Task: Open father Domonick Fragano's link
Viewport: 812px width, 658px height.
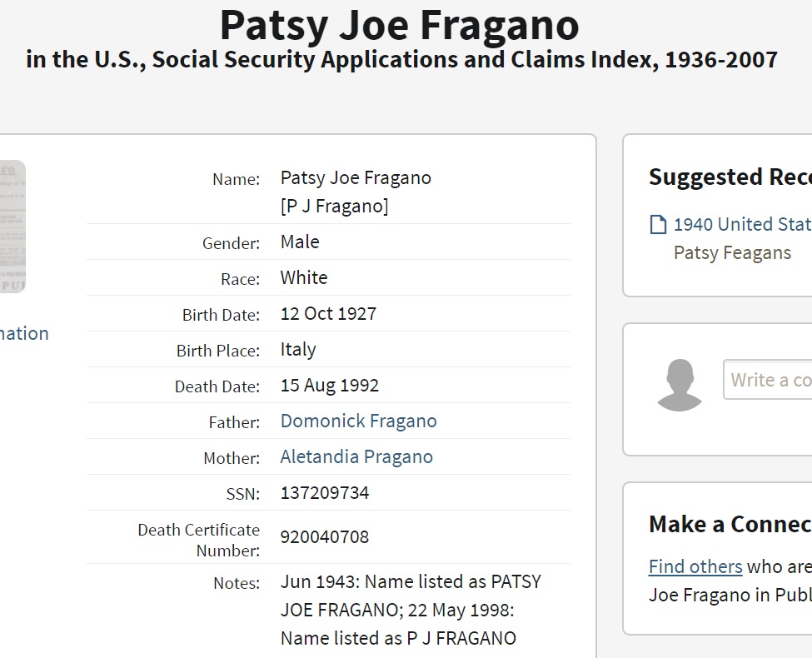Action: [358, 421]
